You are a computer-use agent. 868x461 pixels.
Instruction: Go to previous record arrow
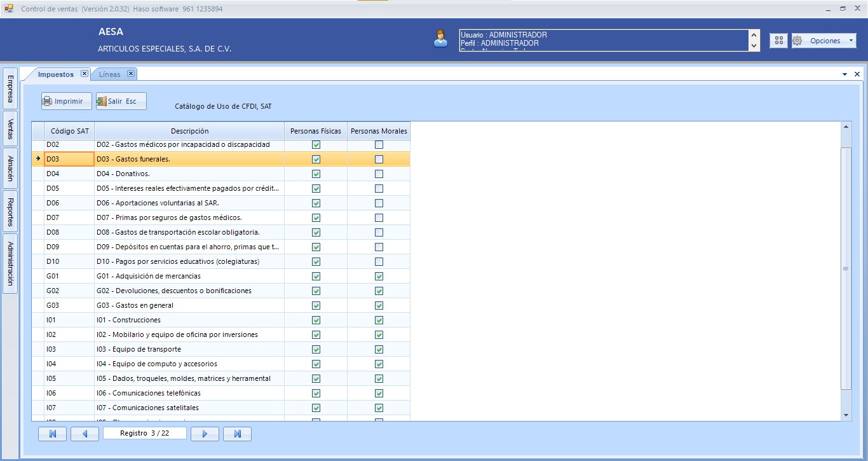pos(85,434)
